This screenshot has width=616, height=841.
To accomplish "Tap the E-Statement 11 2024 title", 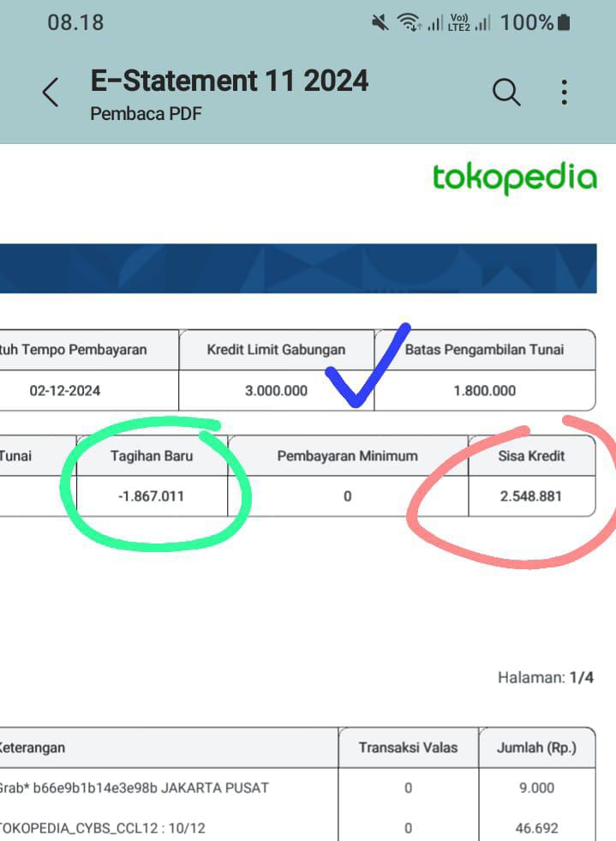I will pos(229,81).
